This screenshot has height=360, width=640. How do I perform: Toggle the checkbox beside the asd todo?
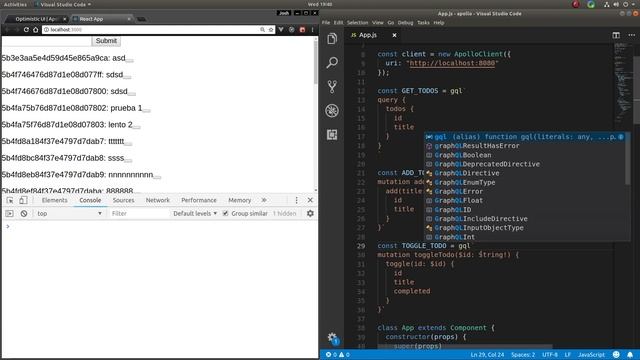click(x=129, y=60)
